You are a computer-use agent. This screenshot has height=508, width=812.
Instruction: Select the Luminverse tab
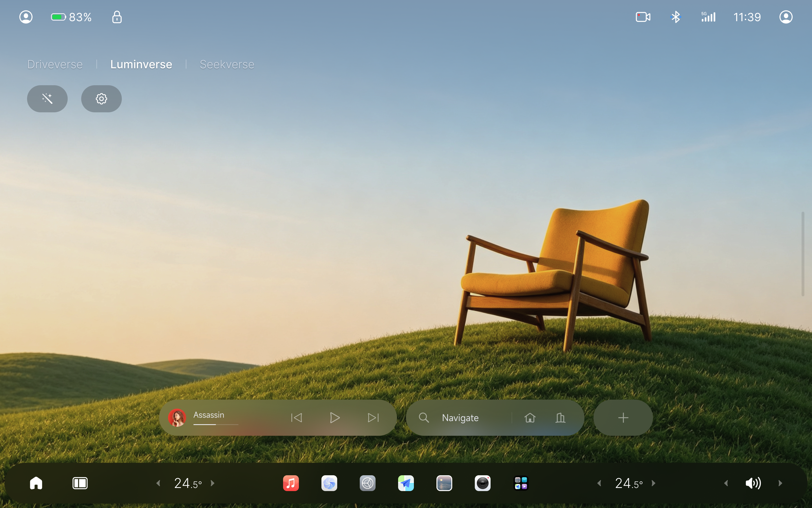pos(141,64)
